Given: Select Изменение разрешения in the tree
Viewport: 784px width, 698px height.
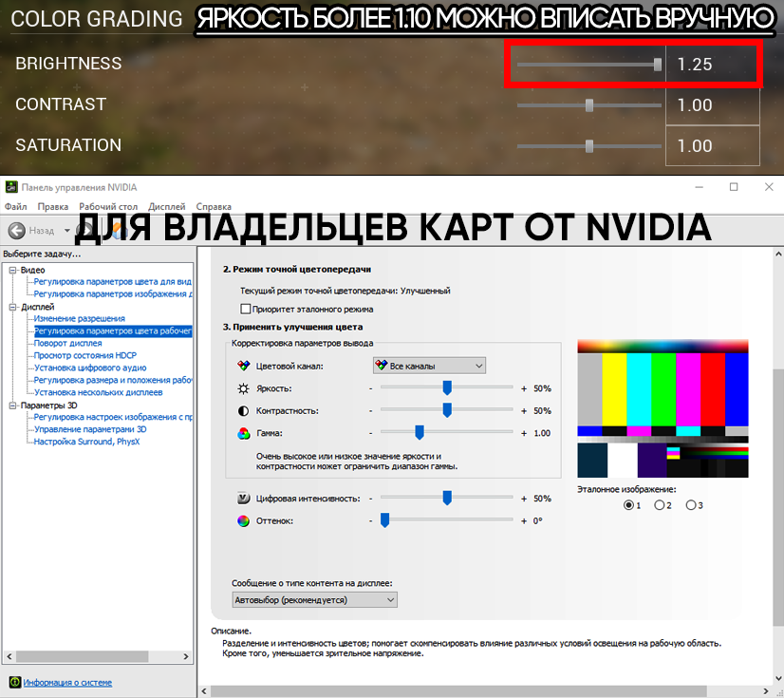Looking at the screenshot, I should 79,319.
